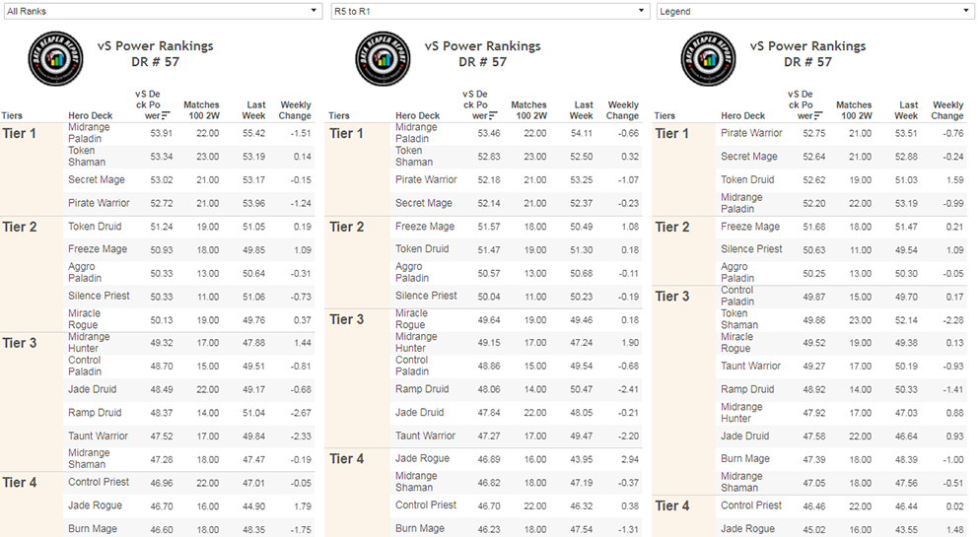Open the R5 to R1 dropdown

tap(490, 11)
